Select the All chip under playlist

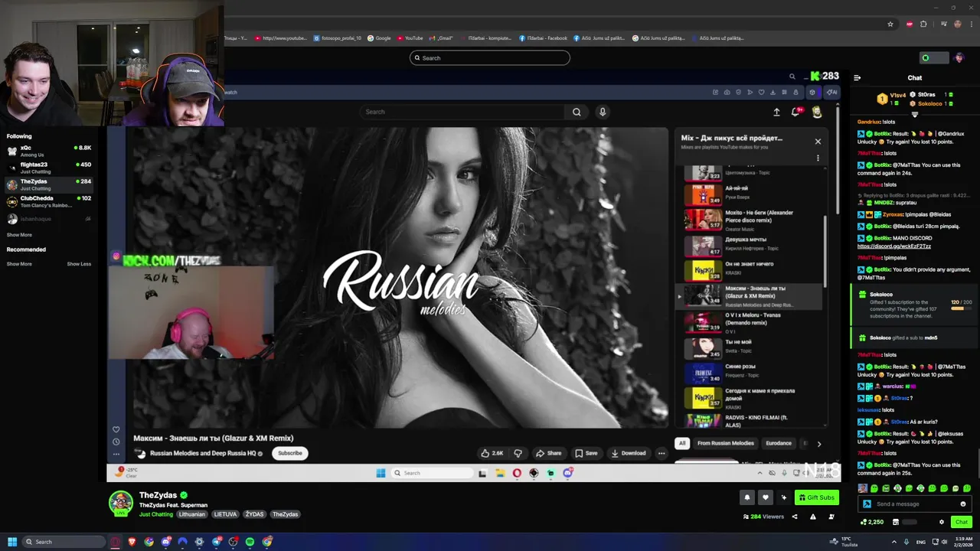tap(682, 443)
